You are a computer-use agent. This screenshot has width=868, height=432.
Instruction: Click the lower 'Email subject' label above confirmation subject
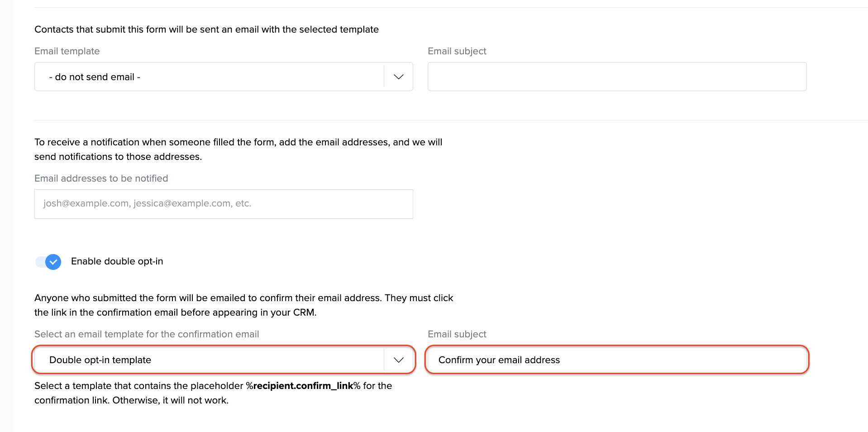tap(457, 334)
